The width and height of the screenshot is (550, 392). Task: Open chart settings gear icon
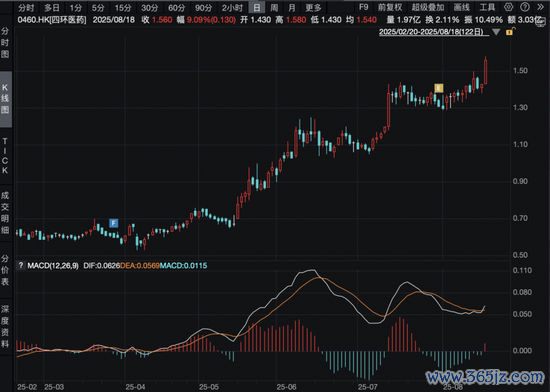coord(508,7)
